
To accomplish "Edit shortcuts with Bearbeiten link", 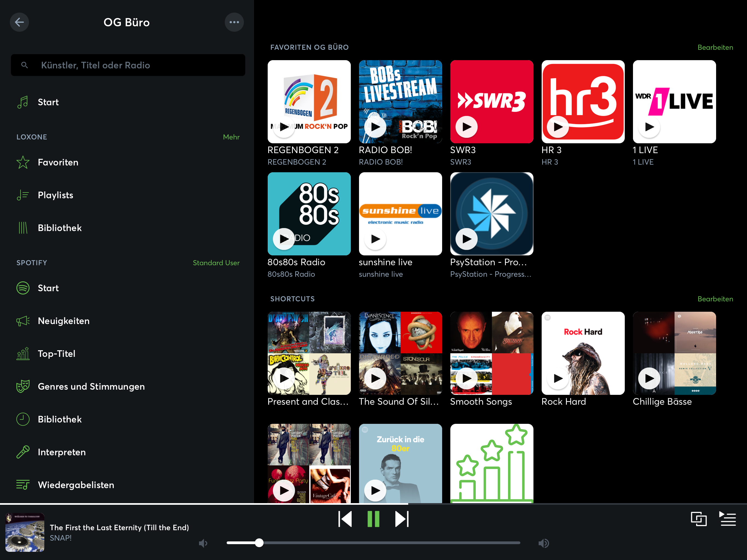I will [715, 299].
